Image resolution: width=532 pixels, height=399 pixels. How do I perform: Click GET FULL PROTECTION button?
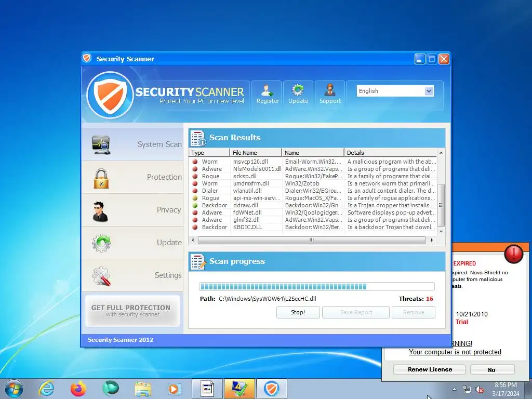click(132, 311)
